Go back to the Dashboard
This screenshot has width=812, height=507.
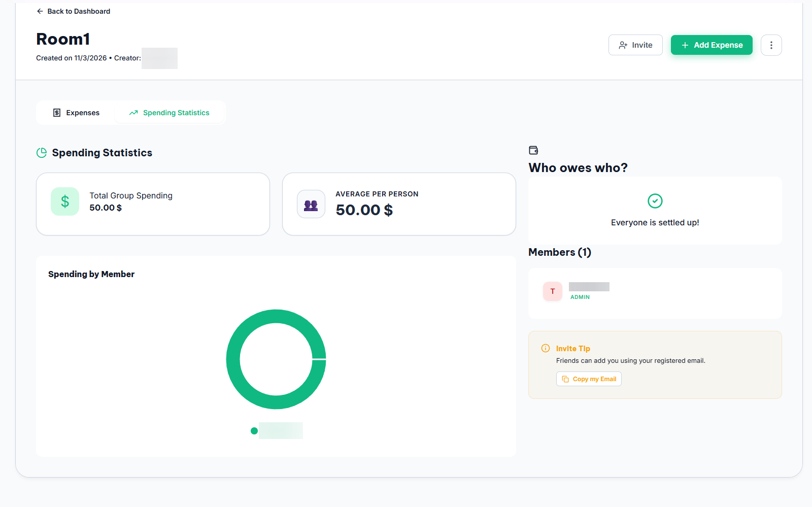point(73,11)
